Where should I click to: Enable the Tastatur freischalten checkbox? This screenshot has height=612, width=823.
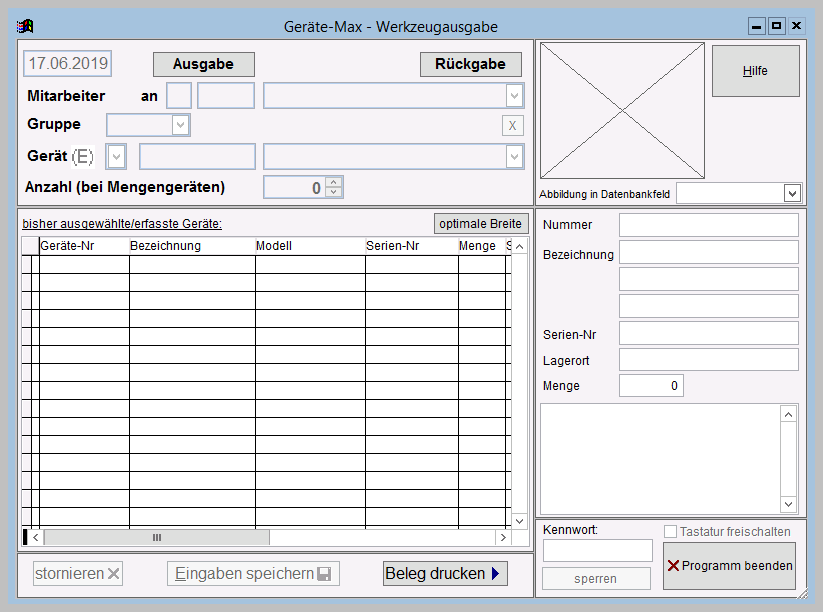(671, 531)
